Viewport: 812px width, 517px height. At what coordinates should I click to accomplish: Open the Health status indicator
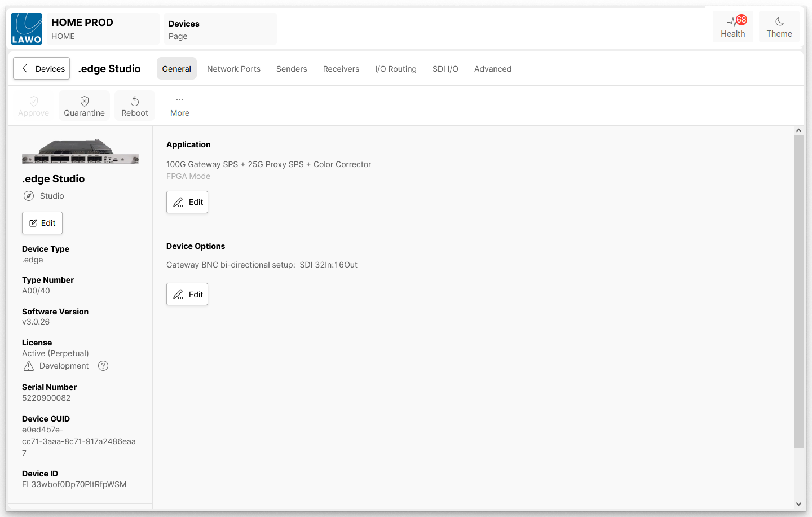(732, 27)
